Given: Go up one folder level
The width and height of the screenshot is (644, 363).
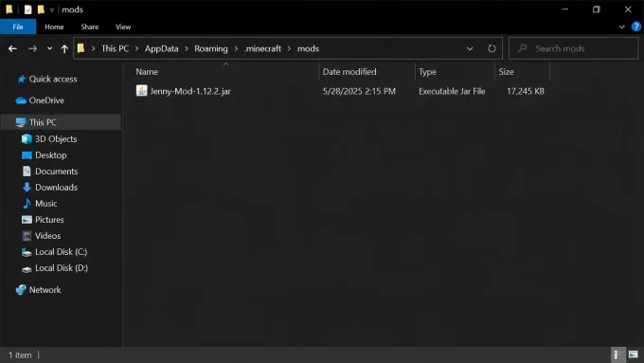Looking at the screenshot, I should click(64, 48).
